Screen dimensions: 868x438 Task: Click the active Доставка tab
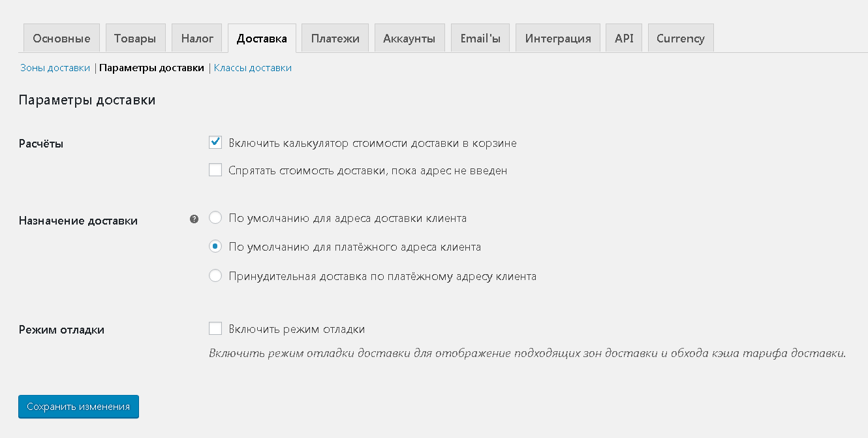[x=262, y=38]
